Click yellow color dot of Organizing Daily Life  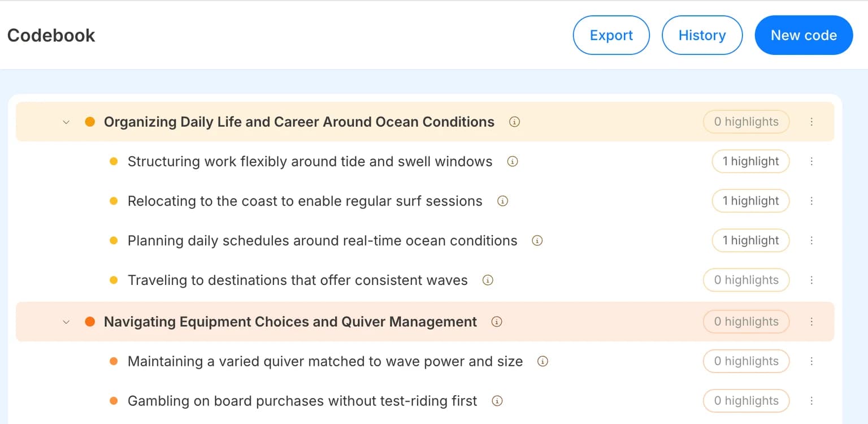click(89, 122)
